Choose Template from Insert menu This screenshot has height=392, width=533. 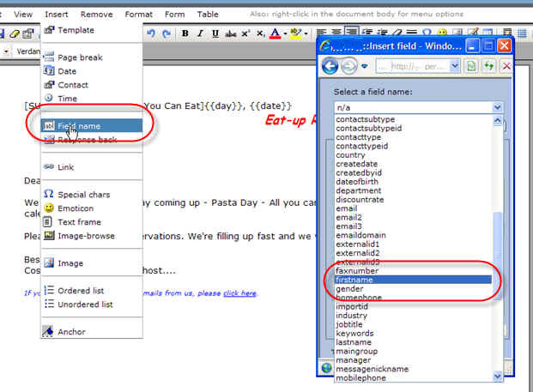pyautogui.click(x=92, y=30)
